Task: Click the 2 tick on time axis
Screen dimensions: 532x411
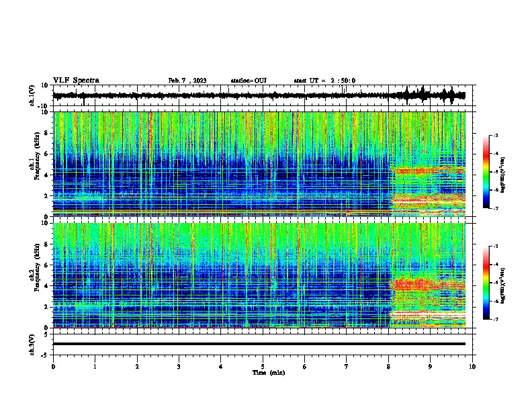Action: pos(137,367)
